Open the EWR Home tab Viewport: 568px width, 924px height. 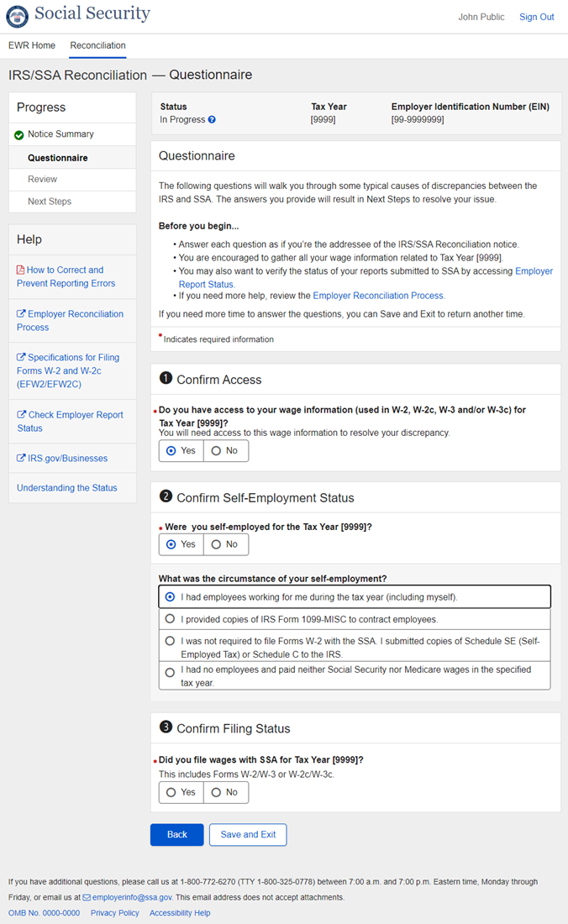[x=32, y=45]
